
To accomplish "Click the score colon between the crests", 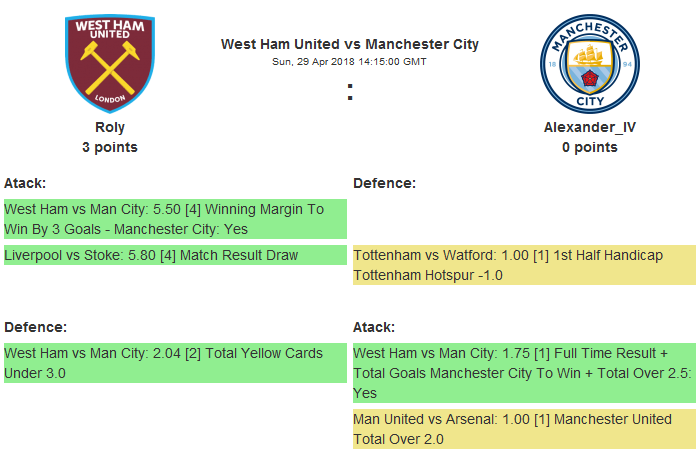I will [350, 92].
